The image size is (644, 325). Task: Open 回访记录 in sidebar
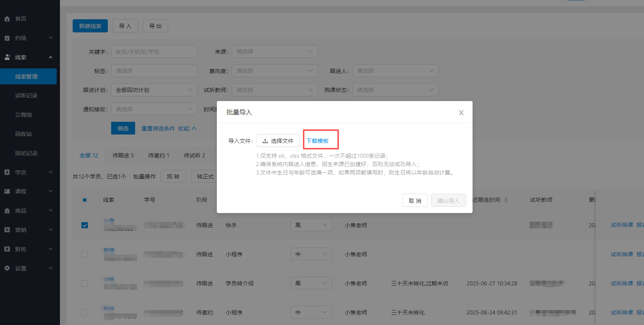pos(26,153)
